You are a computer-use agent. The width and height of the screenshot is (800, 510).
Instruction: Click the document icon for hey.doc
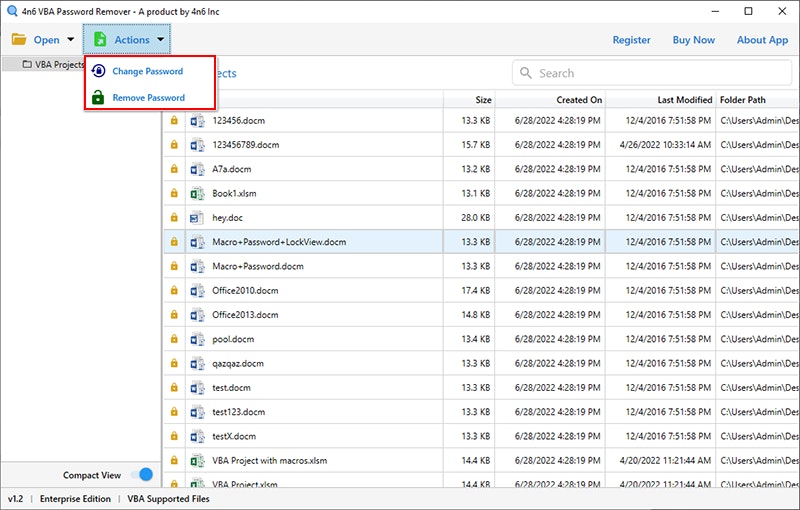point(196,218)
